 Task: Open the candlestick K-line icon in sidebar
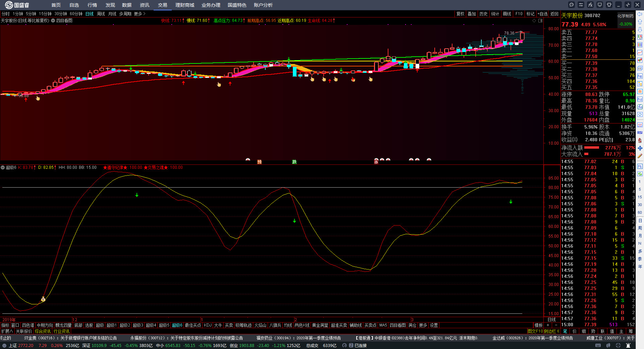point(640,60)
